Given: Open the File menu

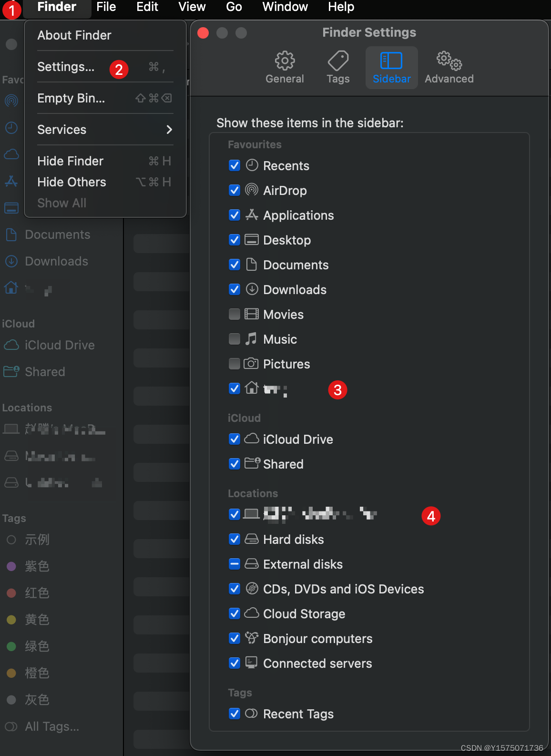Looking at the screenshot, I should pyautogui.click(x=106, y=7).
